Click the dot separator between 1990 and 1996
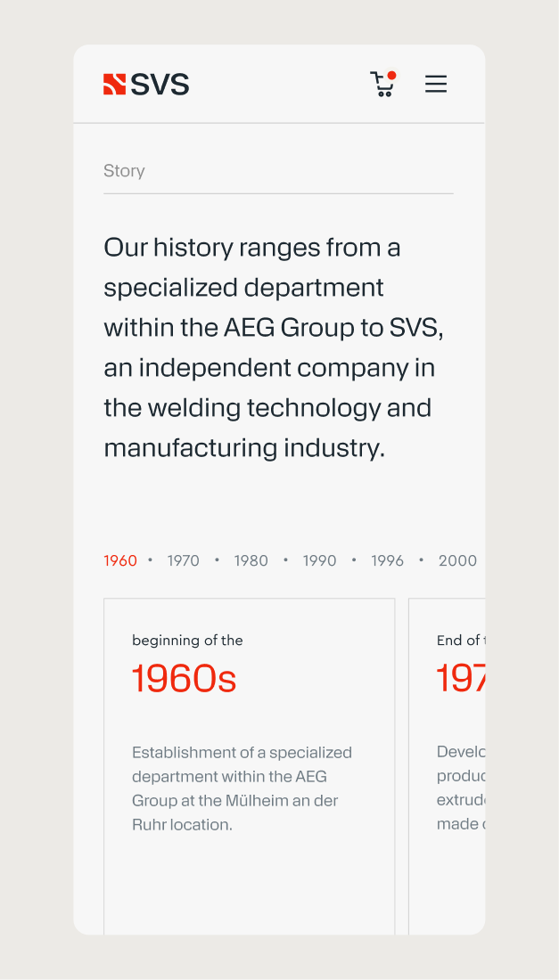559x980 pixels. coord(354,560)
